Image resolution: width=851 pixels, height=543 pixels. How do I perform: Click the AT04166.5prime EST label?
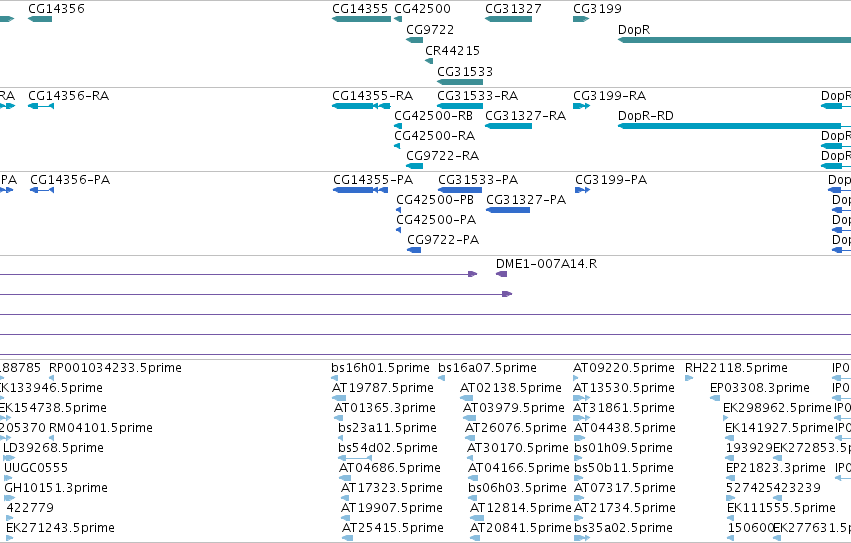519,468
